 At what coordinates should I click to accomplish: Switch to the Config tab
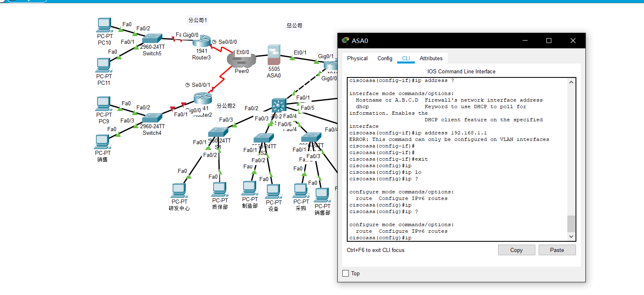click(385, 59)
